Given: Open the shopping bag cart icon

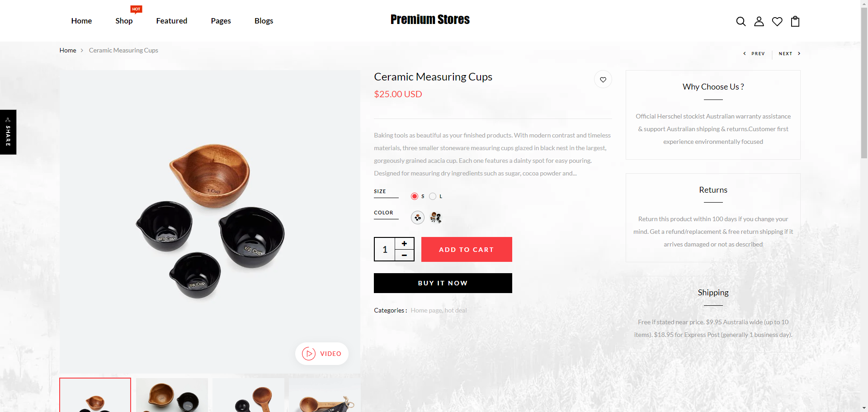Looking at the screenshot, I should [x=795, y=21].
